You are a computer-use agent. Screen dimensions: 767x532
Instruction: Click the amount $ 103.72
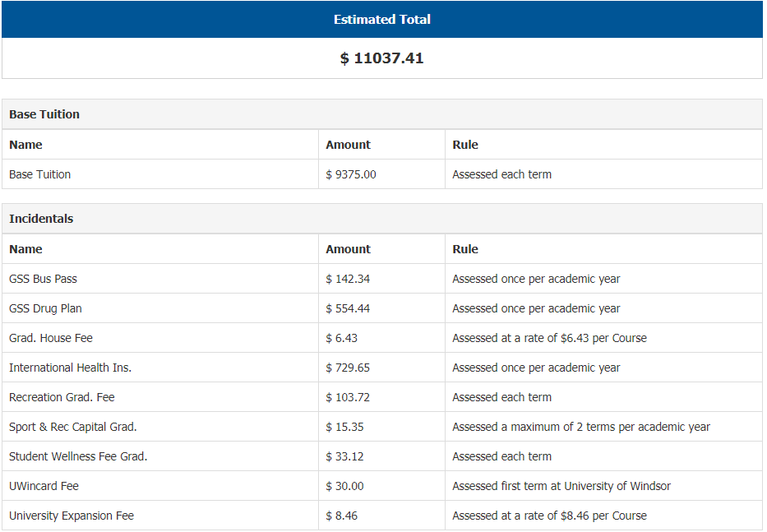coord(348,397)
